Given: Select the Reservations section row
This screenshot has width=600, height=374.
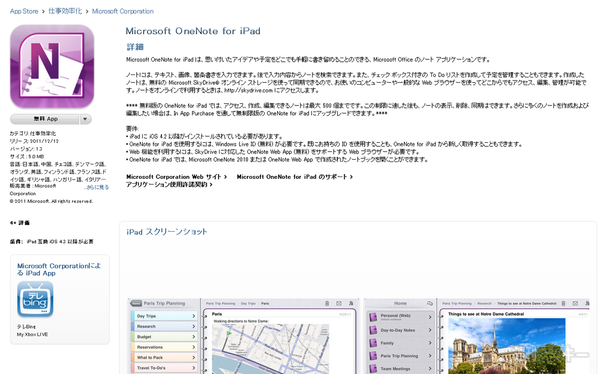Looking at the screenshot, I should click(164, 347).
